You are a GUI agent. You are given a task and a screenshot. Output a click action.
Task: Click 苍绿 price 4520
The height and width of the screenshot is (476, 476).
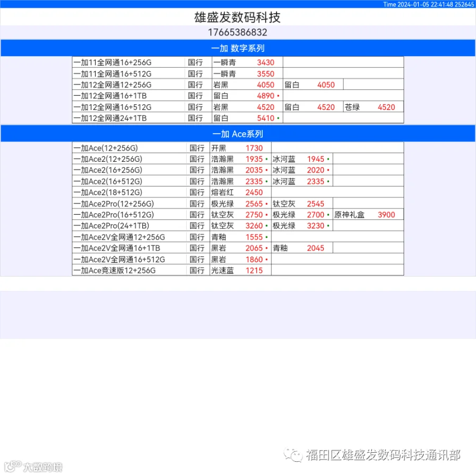coord(387,107)
